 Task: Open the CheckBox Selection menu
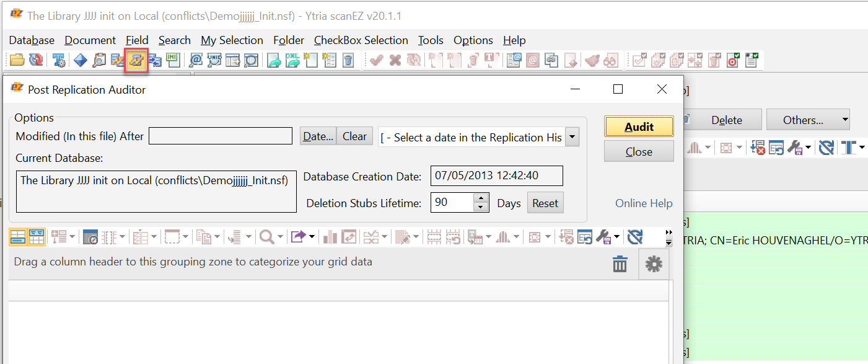pyautogui.click(x=361, y=40)
